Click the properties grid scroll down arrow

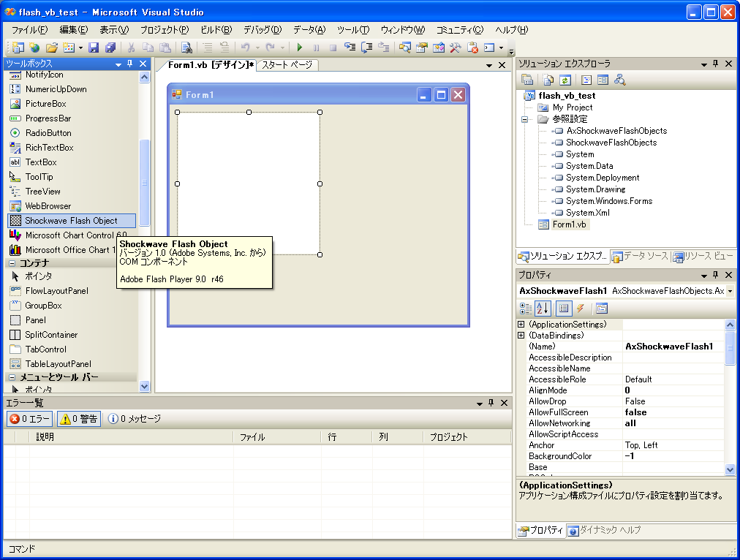(x=730, y=469)
